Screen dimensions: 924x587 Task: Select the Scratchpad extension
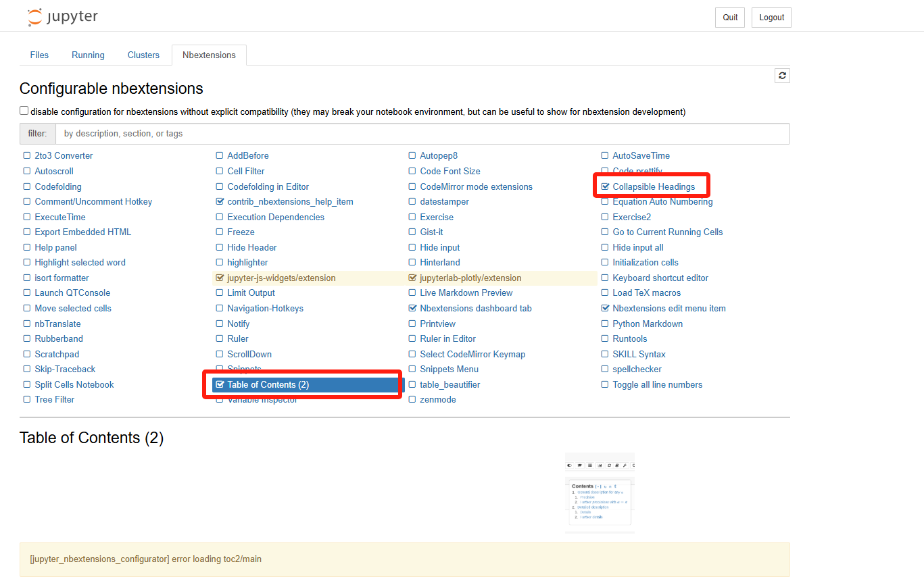click(57, 355)
